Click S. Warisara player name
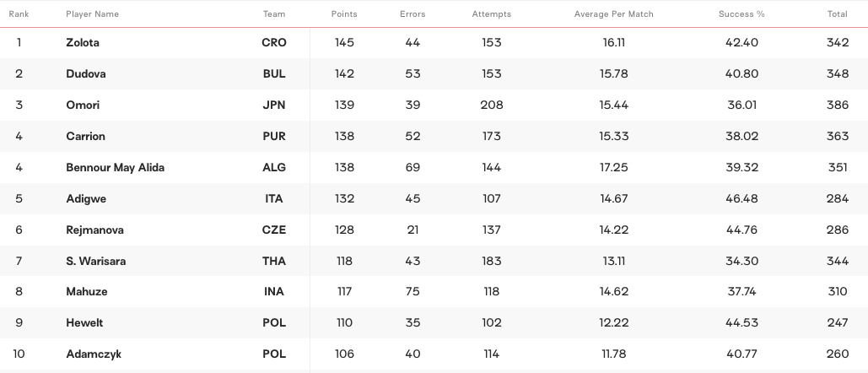The height and width of the screenshot is (373, 868). coord(95,262)
